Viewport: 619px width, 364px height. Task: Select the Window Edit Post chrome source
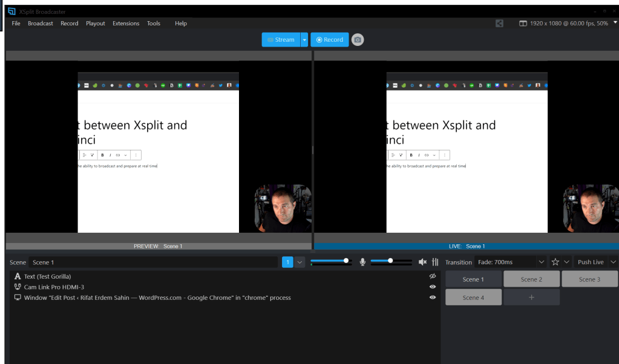pos(225,297)
